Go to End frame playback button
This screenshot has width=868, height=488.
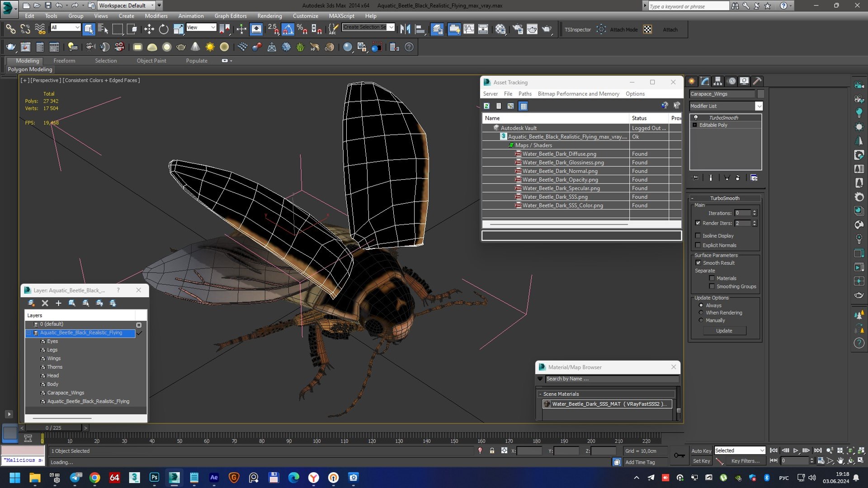[x=818, y=450]
